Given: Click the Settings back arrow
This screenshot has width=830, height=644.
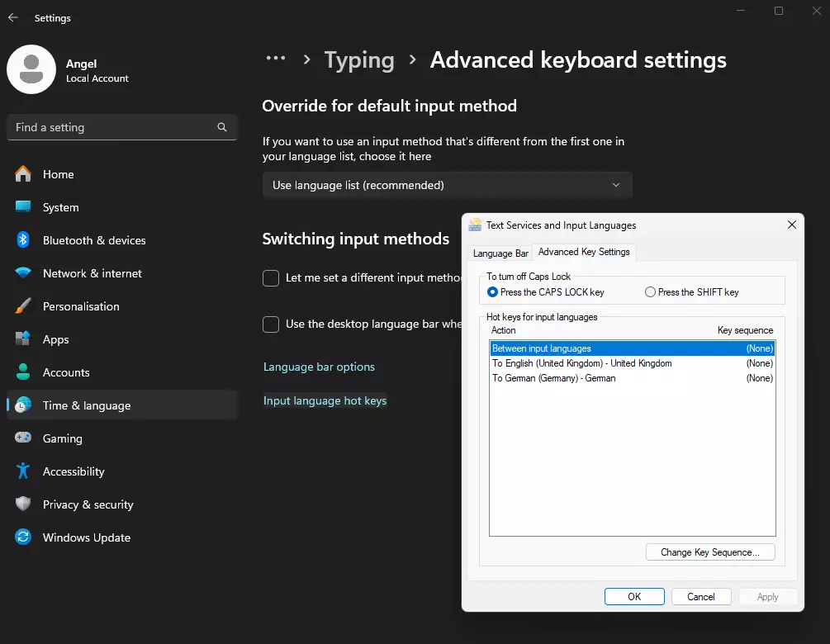Looking at the screenshot, I should point(13,17).
